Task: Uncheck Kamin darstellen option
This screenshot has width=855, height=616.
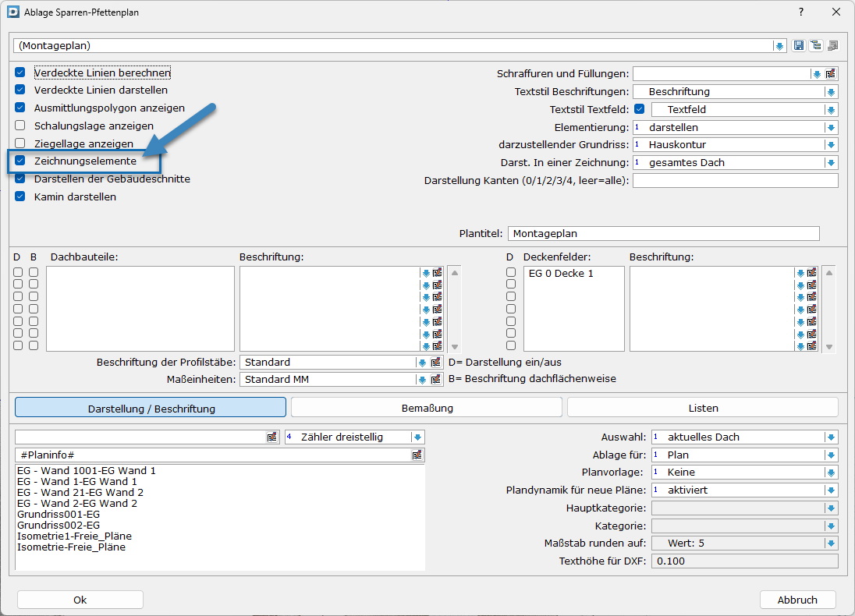Action: (x=20, y=197)
